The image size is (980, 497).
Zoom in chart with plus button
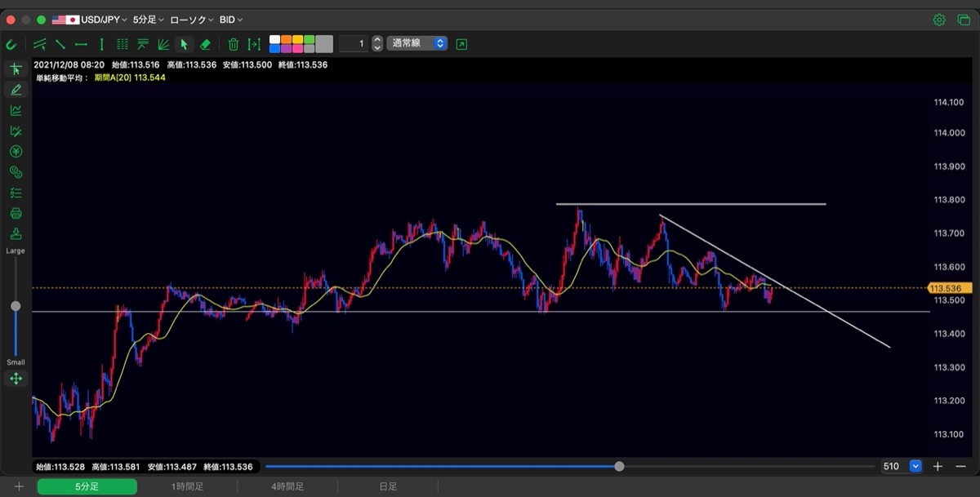(x=938, y=466)
